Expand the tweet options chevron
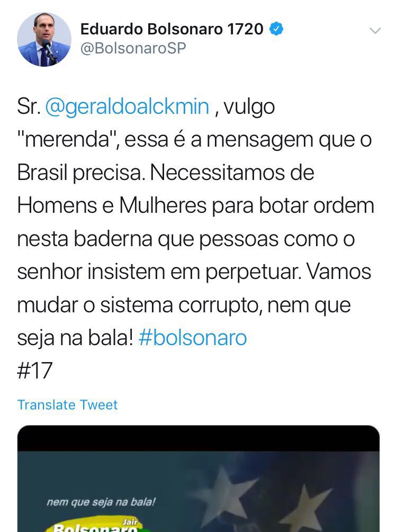 [375, 31]
